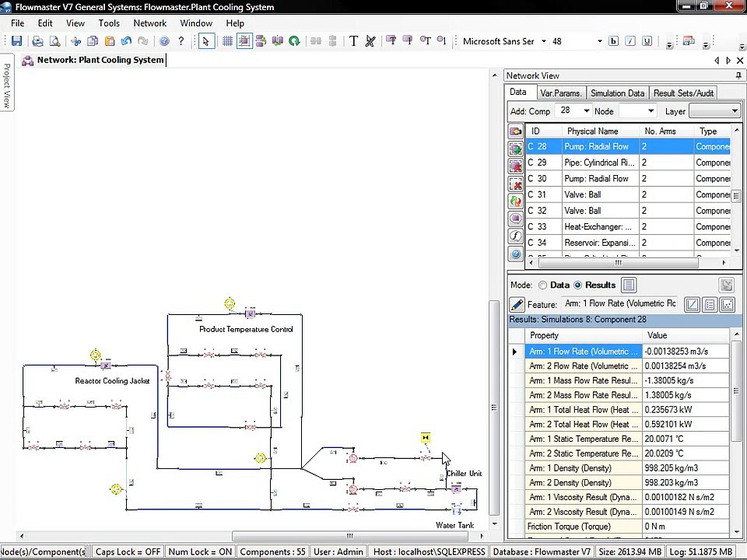Expand the Layer dropdown
Image resolution: width=747 pixels, height=560 pixels.
pos(734,111)
